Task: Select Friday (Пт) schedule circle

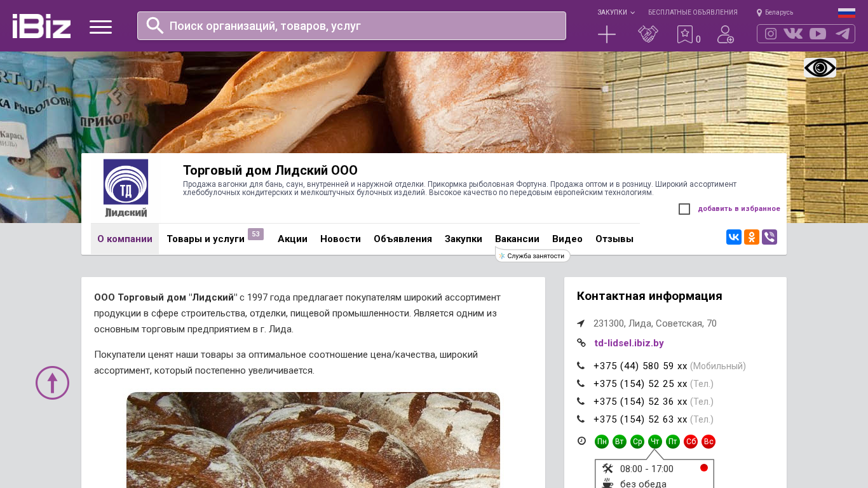Action: click(x=673, y=442)
